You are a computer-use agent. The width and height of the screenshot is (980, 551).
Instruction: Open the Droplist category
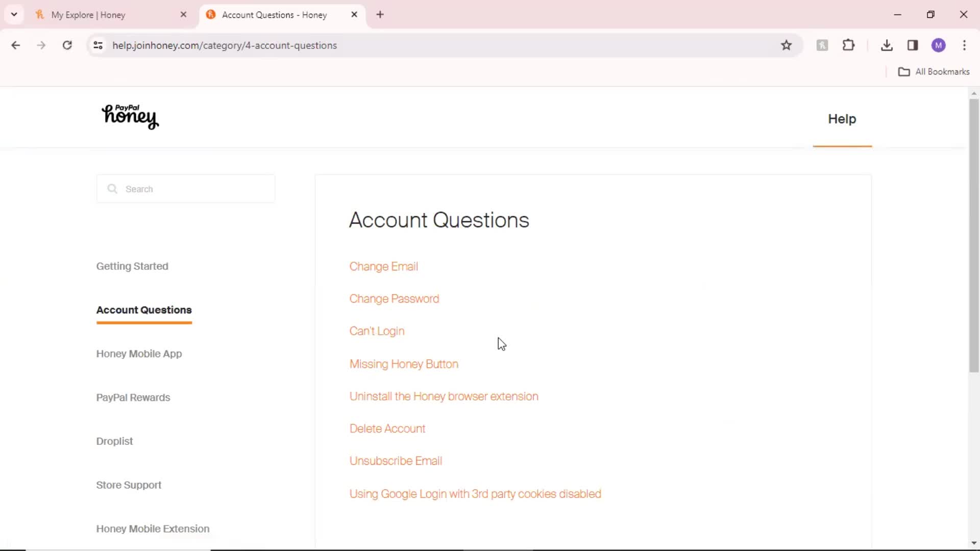(x=114, y=441)
